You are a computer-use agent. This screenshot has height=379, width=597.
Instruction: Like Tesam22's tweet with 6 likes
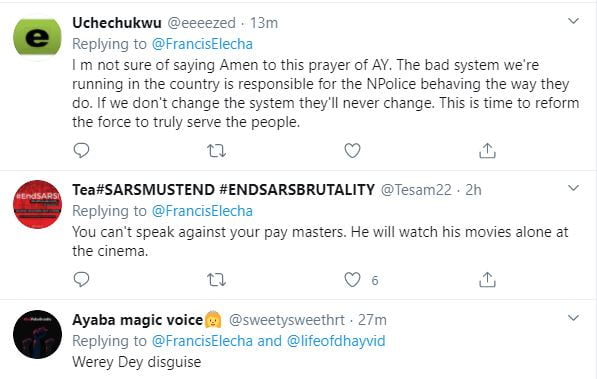[x=352, y=280]
